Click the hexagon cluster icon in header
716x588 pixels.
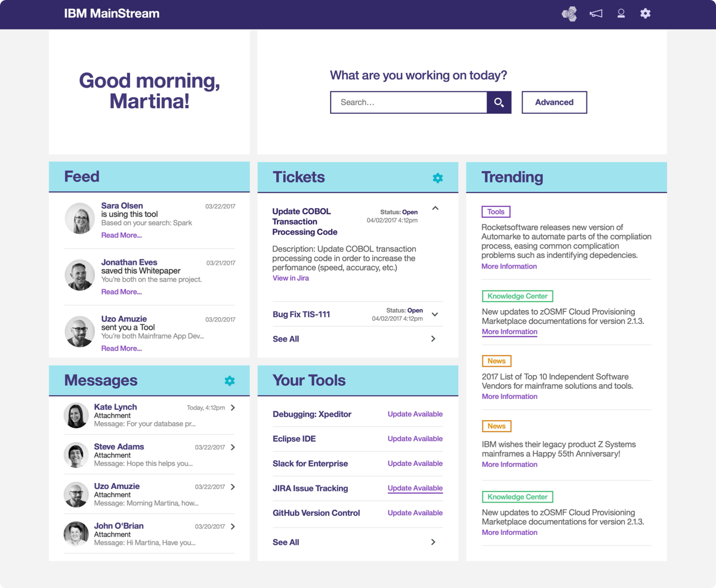point(569,14)
